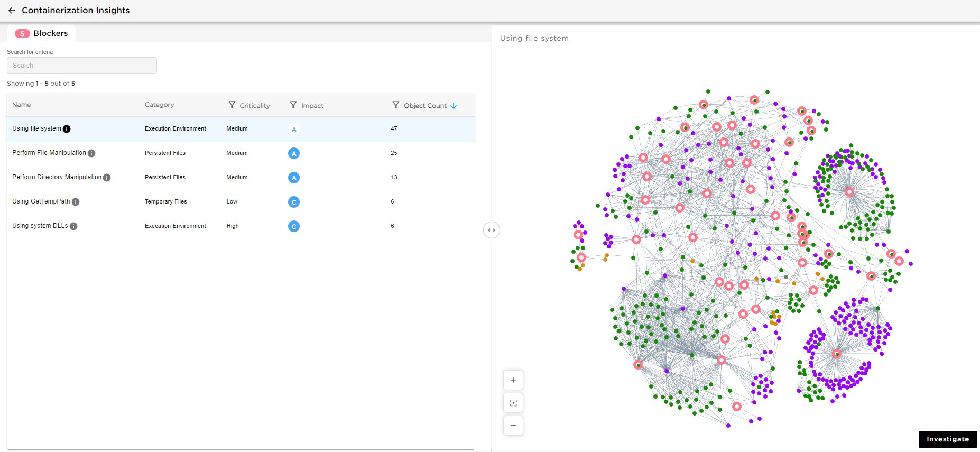The width and height of the screenshot is (980, 452).
Task: Open the Object Count column filter
Action: (x=396, y=105)
